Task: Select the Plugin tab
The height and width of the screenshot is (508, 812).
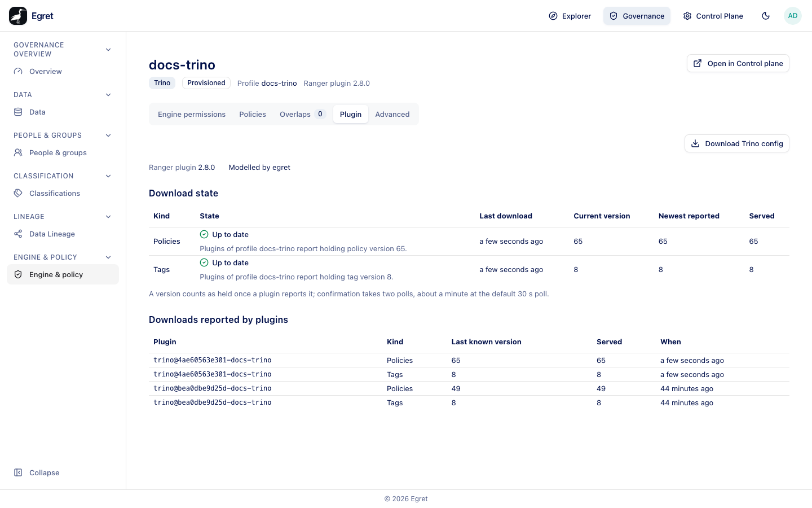Action: (351, 114)
